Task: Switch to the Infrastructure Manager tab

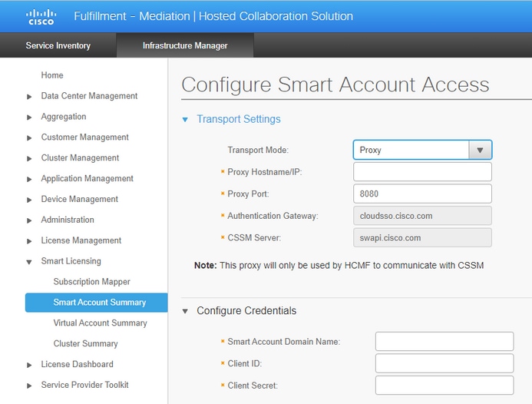Action: 185,45
